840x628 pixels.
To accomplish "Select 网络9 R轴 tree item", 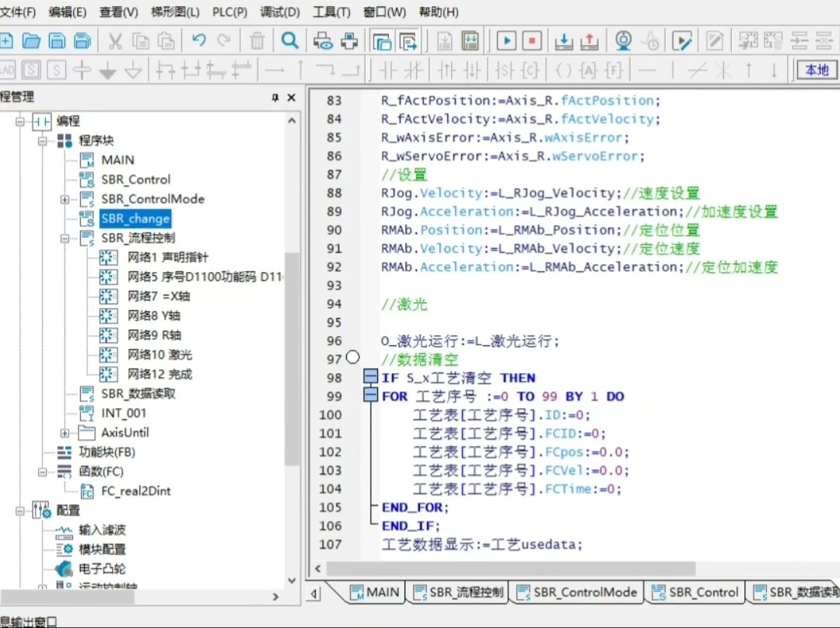I will (x=154, y=335).
